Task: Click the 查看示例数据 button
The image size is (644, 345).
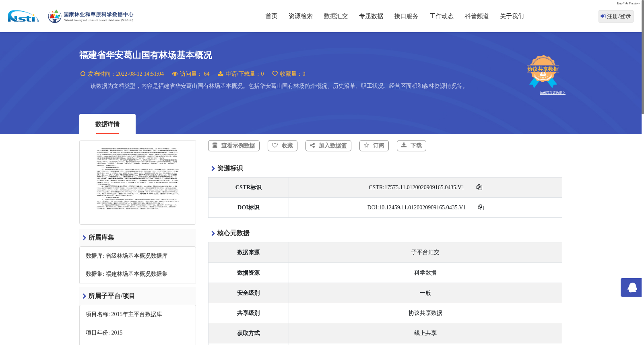Action: [234, 146]
